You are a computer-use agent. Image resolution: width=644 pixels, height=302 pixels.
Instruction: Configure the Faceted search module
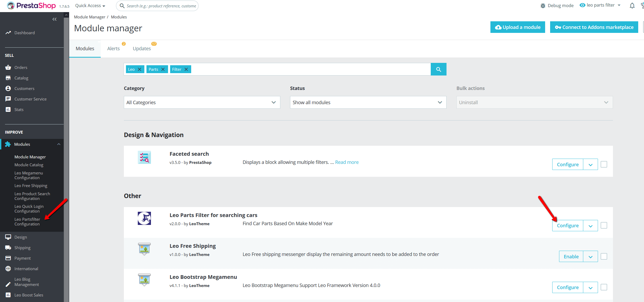tap(567, 164)
